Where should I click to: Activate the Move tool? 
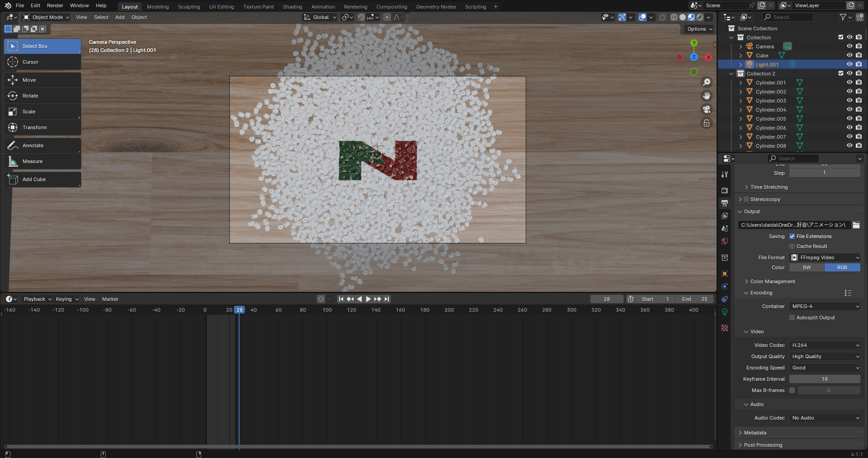click(42, 80)
